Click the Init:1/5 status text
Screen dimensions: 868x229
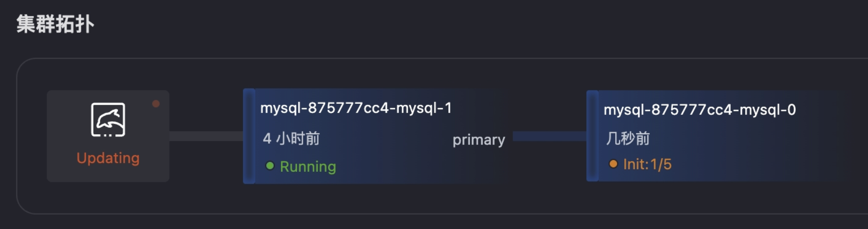pos(647,164)
